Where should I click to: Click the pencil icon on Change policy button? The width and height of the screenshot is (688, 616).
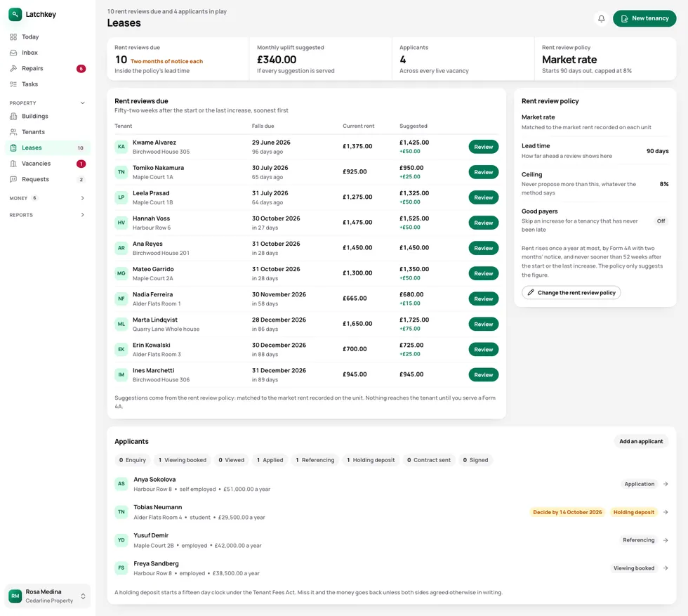(531, 292)
